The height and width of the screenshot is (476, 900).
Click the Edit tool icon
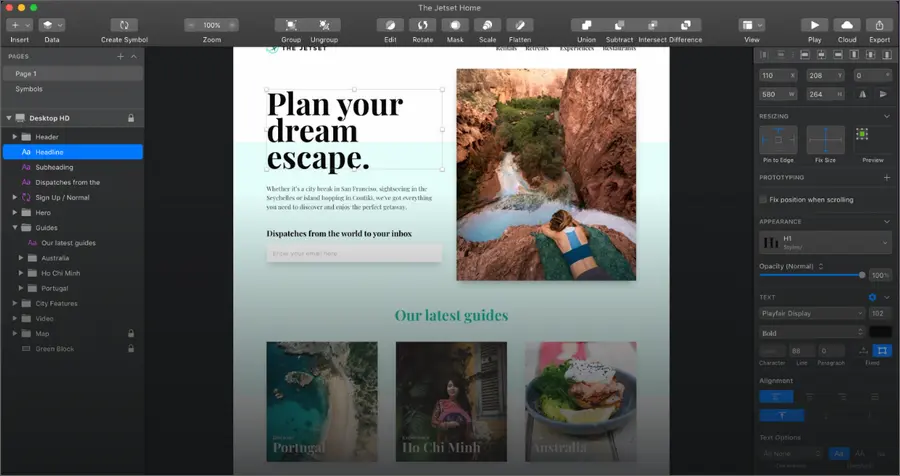390,25
